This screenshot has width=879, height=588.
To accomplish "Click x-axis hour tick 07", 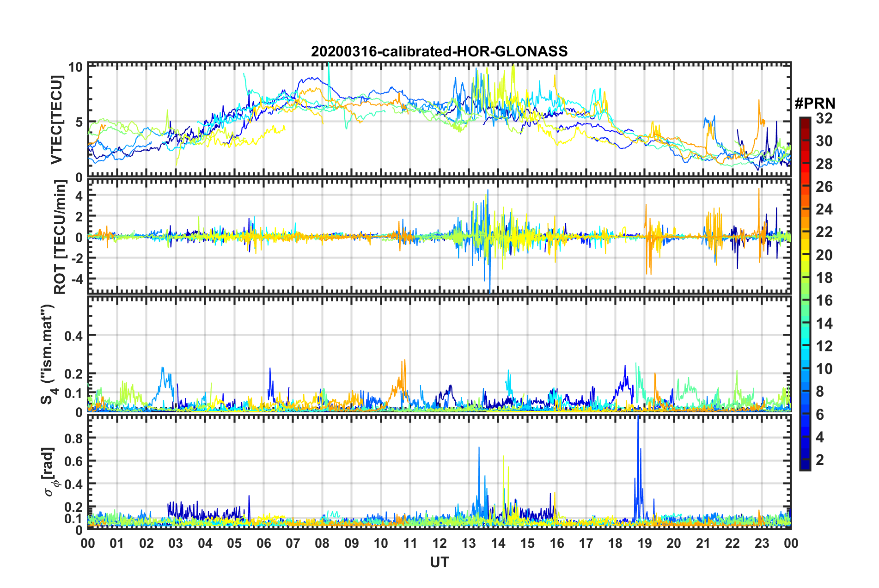I will click(293, 543).
